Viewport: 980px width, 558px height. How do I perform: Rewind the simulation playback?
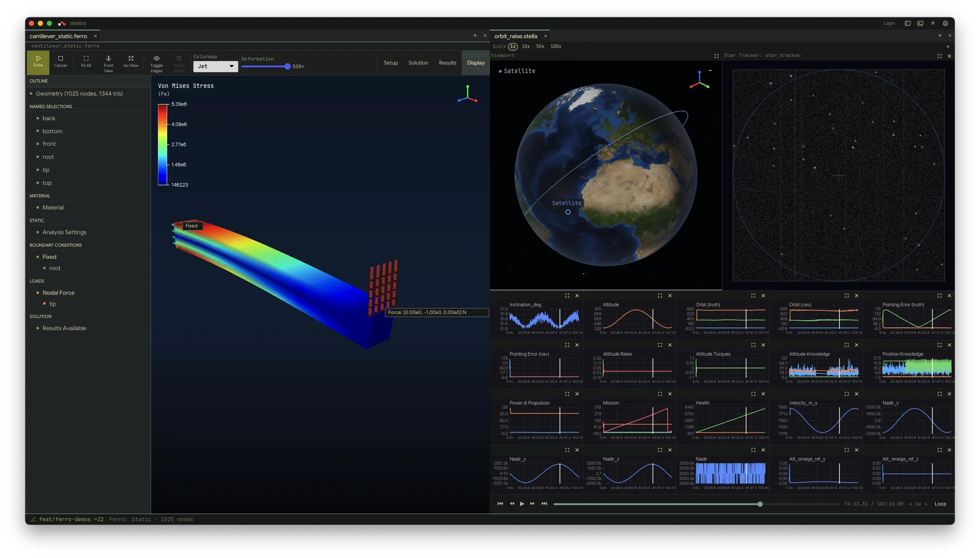click(512, 504)
